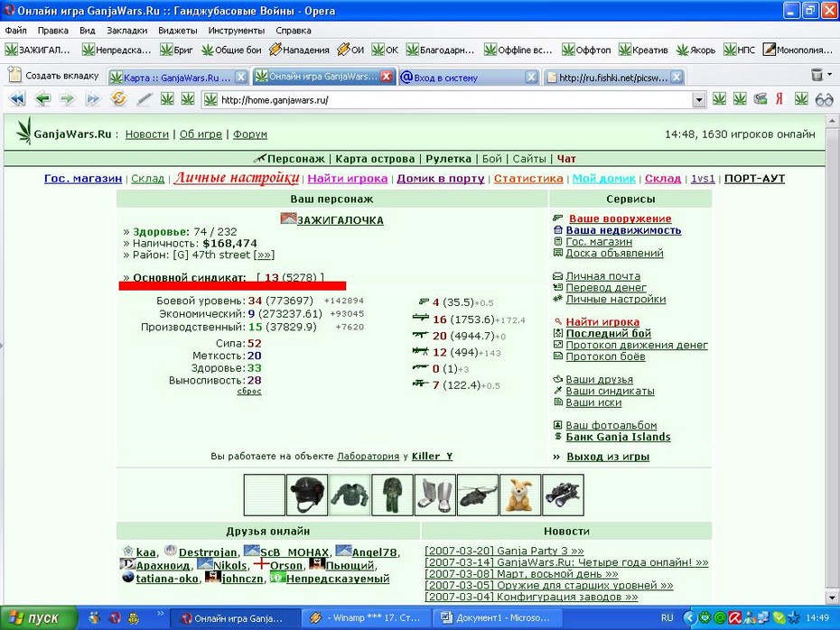Expand the hidden system tray icons arrow

689,617
